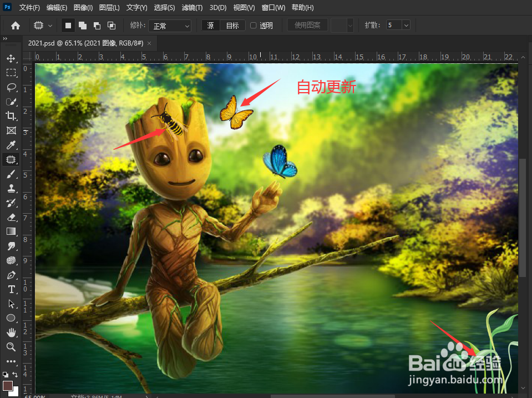532x398 pixels.
Task: Select the Rectangular Marquee tool
Action: (11, 73)
